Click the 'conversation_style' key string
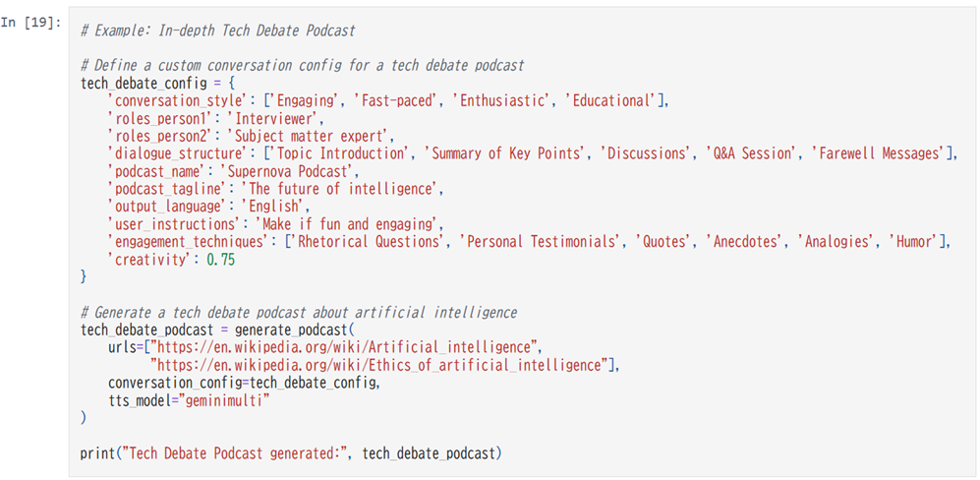 pos(180,100)
